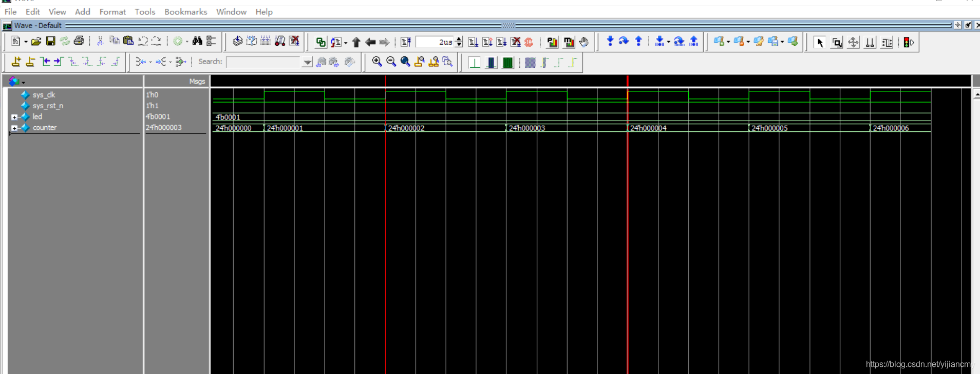Viewport: 980px width, 374px height.
Task: Click the Zoom Full blue magnifier icon
Action: pyautogui.click(x=405, y=62)
